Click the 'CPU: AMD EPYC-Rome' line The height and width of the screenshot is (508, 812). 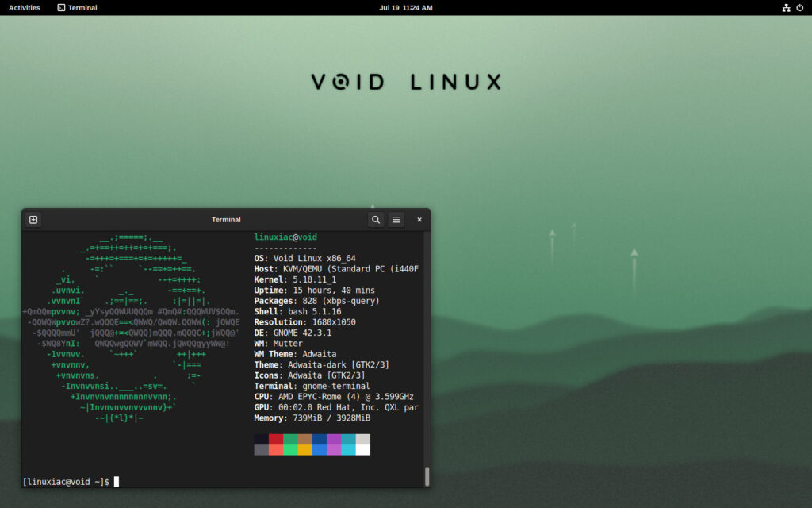(x=334, y=397)
